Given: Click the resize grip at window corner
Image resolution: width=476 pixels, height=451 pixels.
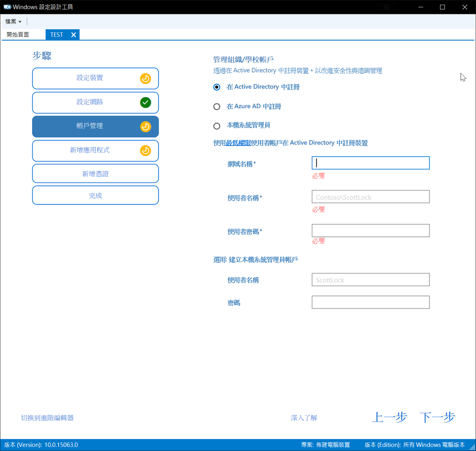Looking at the screenshot, I should [x=472, y=447].
